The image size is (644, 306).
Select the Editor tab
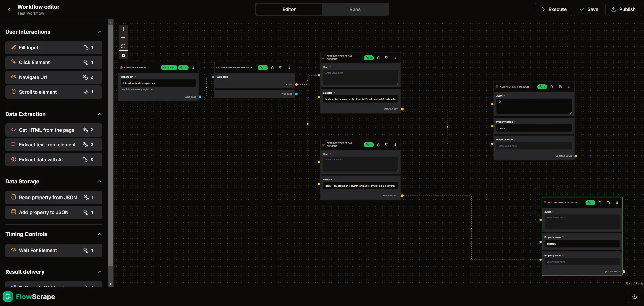click(x=289, y=9)
